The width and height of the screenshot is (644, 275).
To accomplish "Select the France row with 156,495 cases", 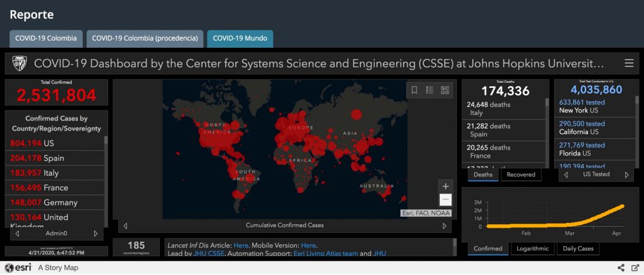I will [x=54, y=188].
